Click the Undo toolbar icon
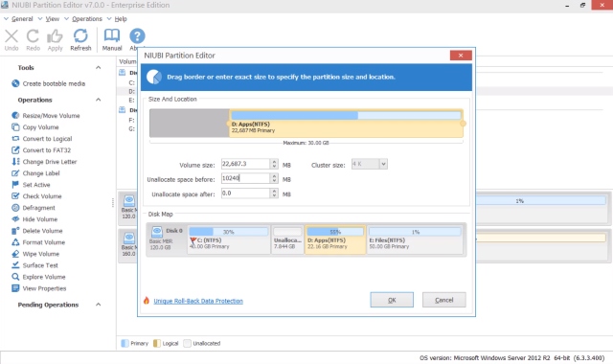Screen dimensions: 613x364 (11, 36)
